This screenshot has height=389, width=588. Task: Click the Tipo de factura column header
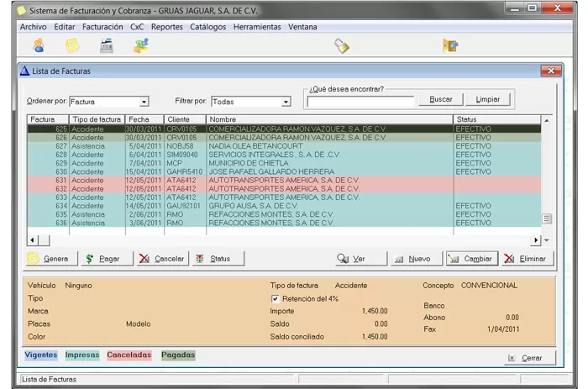pos(97,119)
